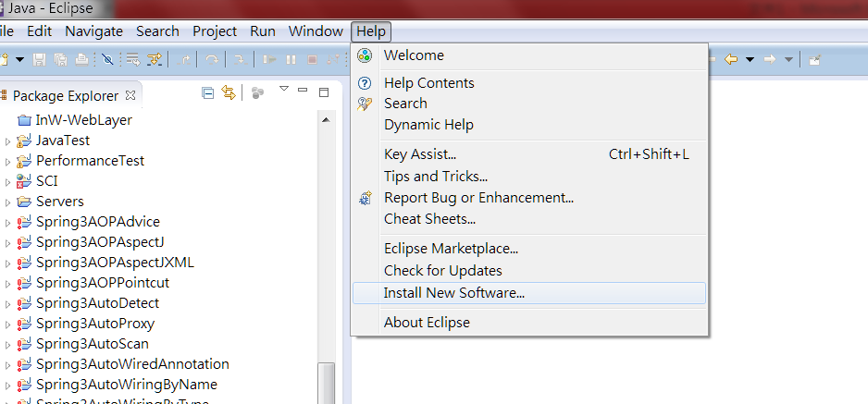The height and width of the screenshot is (404, 868).
Task: Open the Run menu
Action: 263,31
